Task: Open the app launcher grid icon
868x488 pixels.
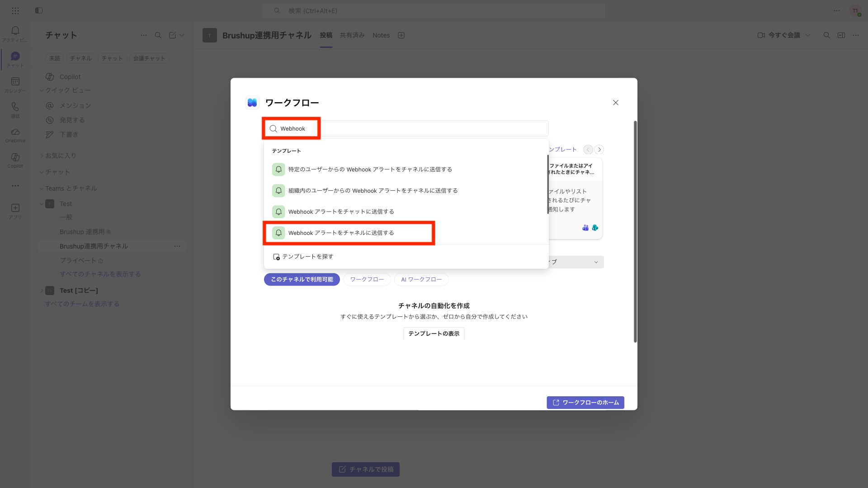Action: click(x=15, y=10)
